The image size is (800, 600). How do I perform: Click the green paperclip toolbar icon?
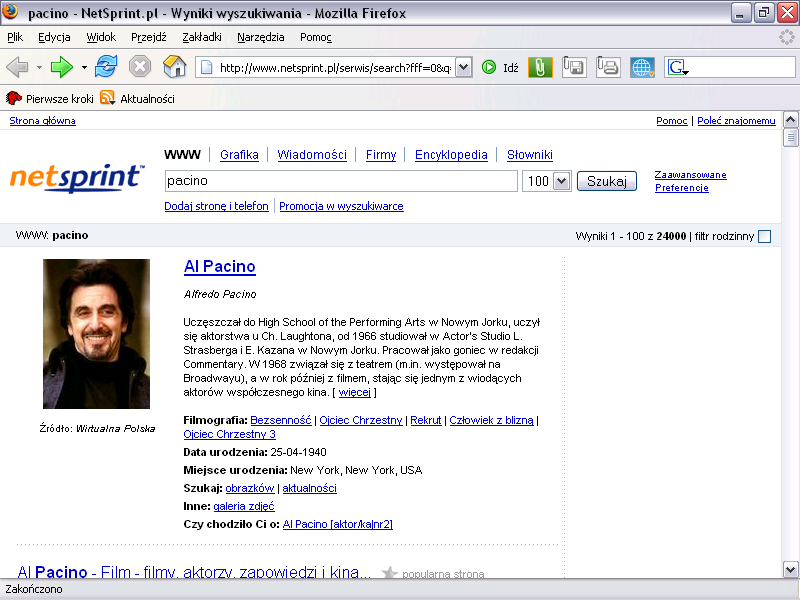(540, 67)
